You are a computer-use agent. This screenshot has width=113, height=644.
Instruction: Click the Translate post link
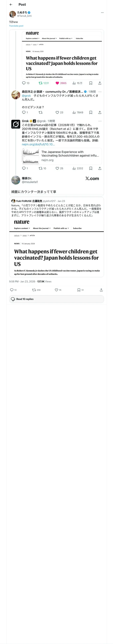point(16,26)
